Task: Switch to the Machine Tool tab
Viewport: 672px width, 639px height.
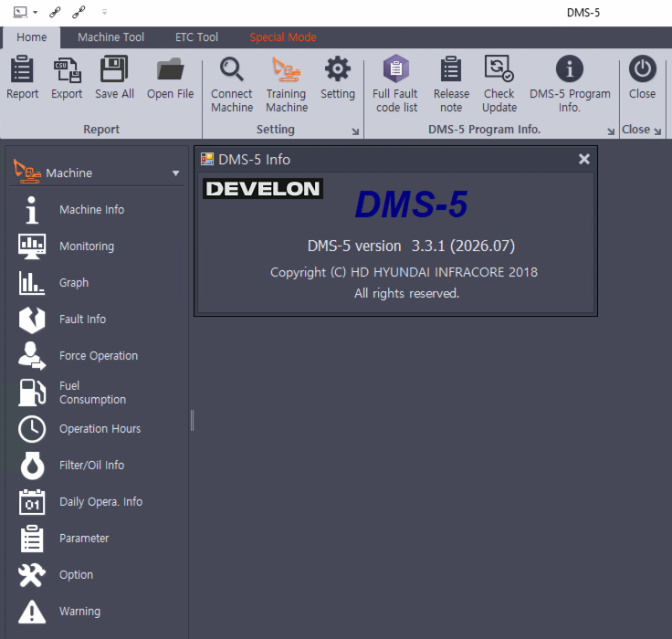Action: pyautogui.click(x=111, y=37)
